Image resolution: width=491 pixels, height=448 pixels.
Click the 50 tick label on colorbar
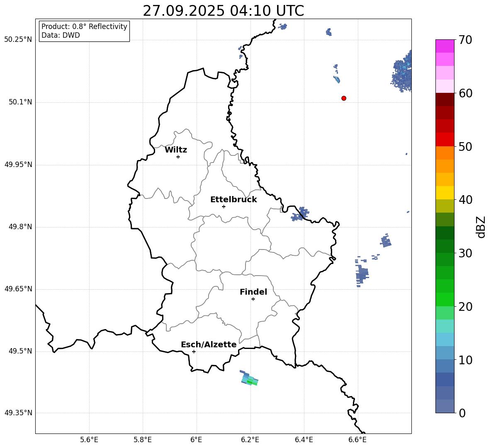(x=465, y=146)
